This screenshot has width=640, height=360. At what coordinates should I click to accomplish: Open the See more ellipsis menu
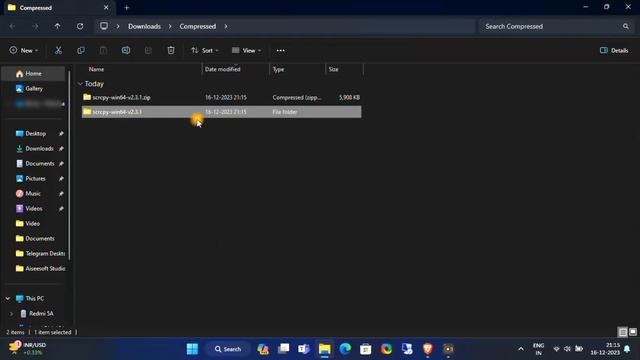pos(280,50)
